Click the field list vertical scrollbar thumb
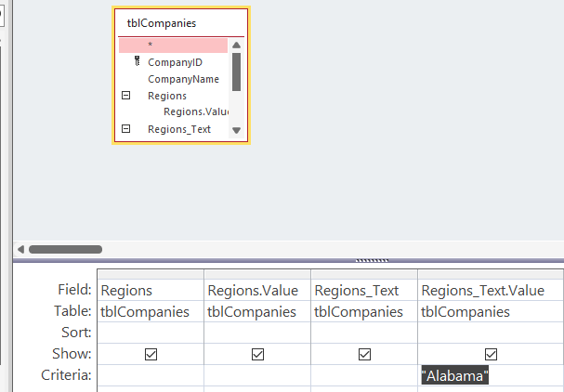This screenshot has height=392, width=564. 236,72
